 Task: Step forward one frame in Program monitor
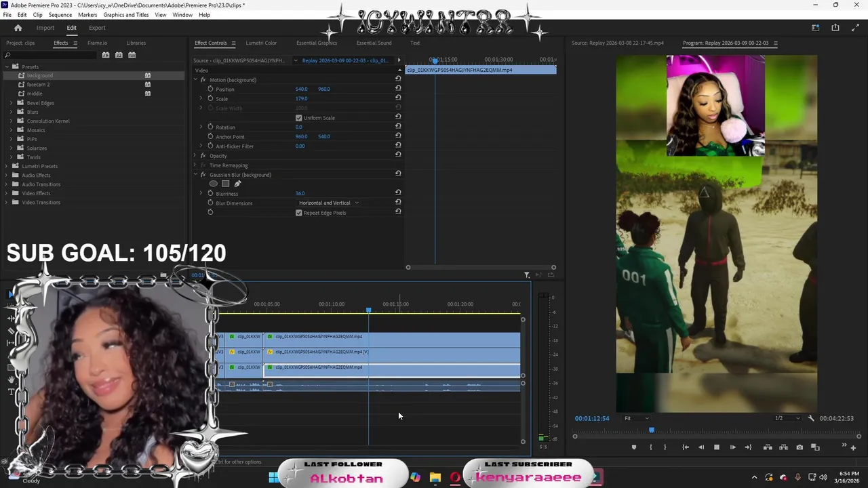pyautogui.click(x=732, y=447)
